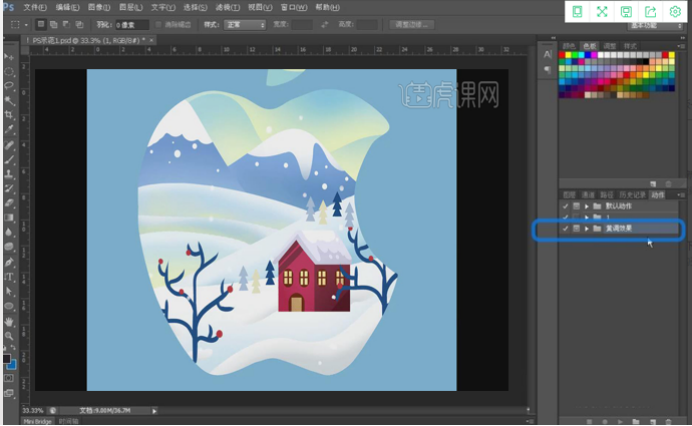Image resolution: width=692 pixels, height=426 pixels.
Task: Click the green share/export icon
Action: [651, 12]
